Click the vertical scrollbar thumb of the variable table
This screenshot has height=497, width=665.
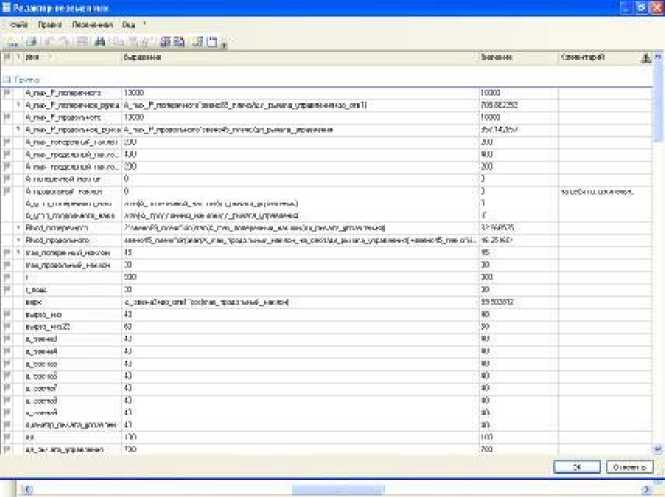(658, 102)
